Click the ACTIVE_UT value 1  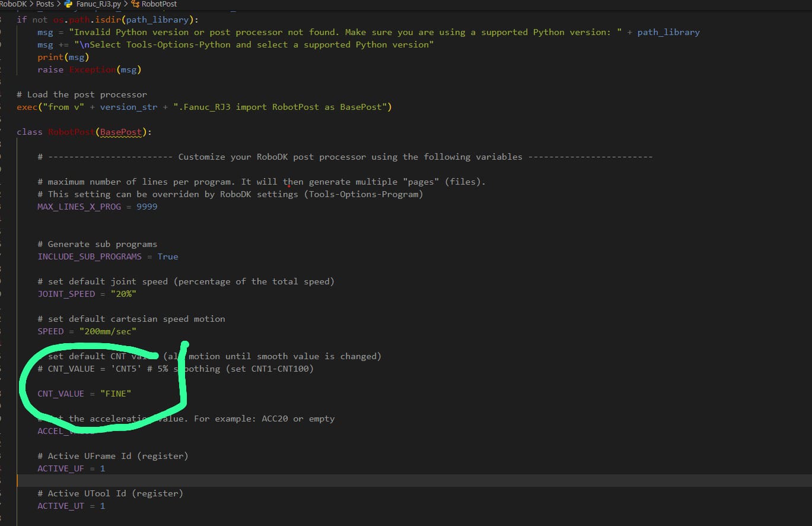(x=102, y=506)
